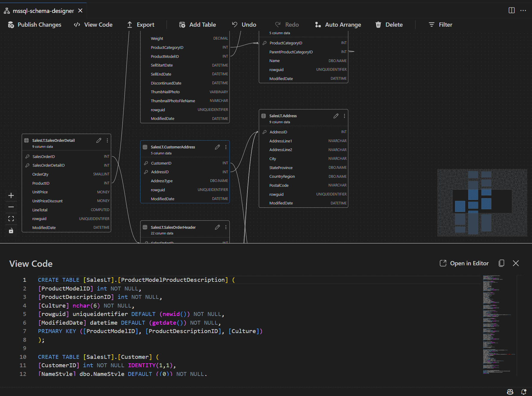This screenshot has height=396, width=532.
Task: Open the editor more actions menu
Action: tap(523, 10)
